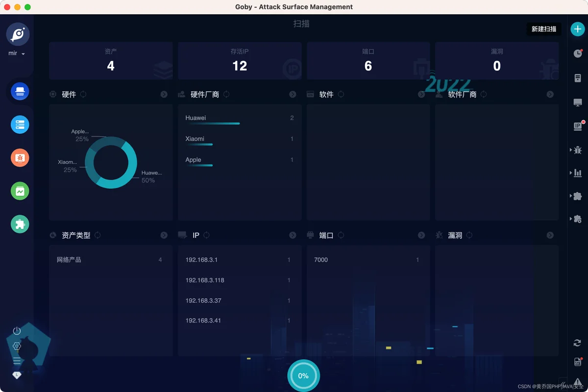Open scan history clock icon
This screenshot has width=588, height=392.
[578, 53]
